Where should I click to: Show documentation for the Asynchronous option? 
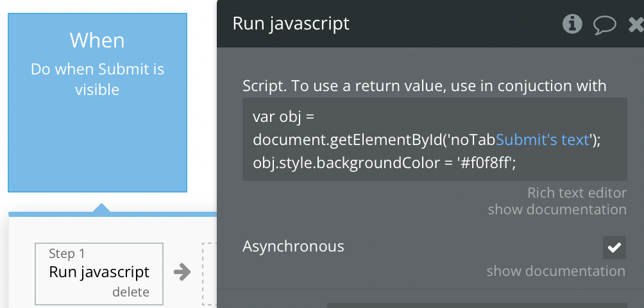coord(555,271)
